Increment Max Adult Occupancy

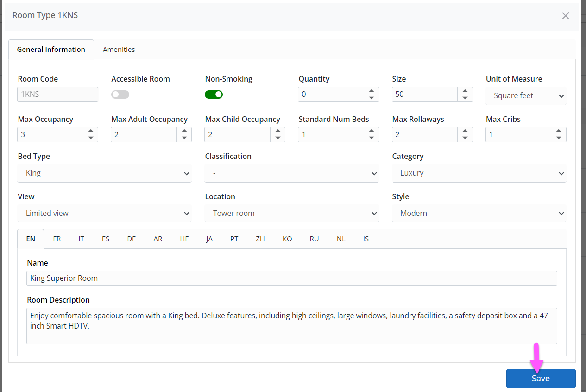[184, 131]
